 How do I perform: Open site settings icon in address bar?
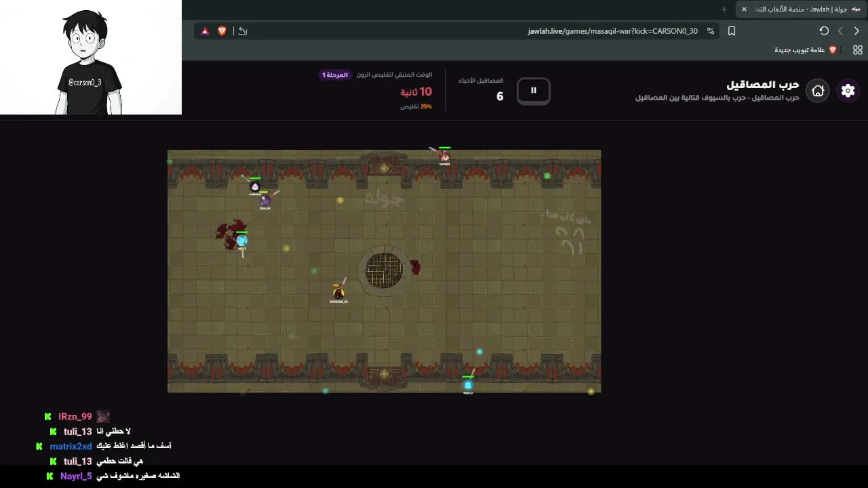click(710, 30)
